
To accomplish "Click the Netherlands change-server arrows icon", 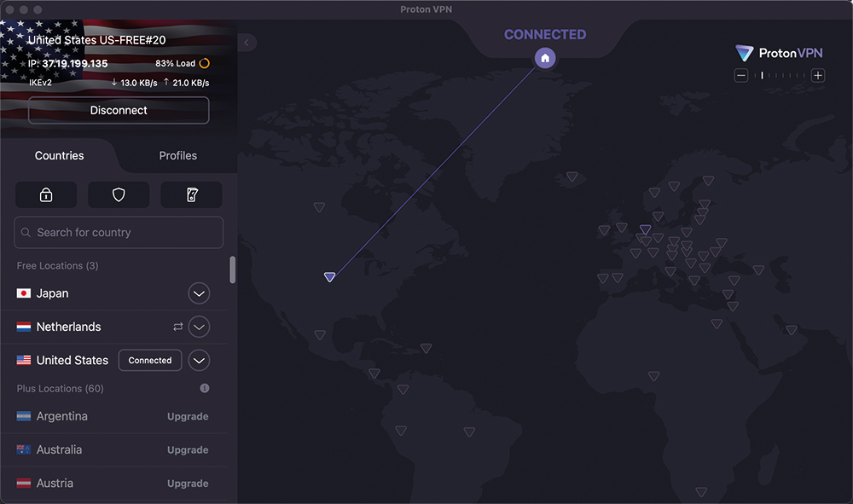I will point(178,327).
